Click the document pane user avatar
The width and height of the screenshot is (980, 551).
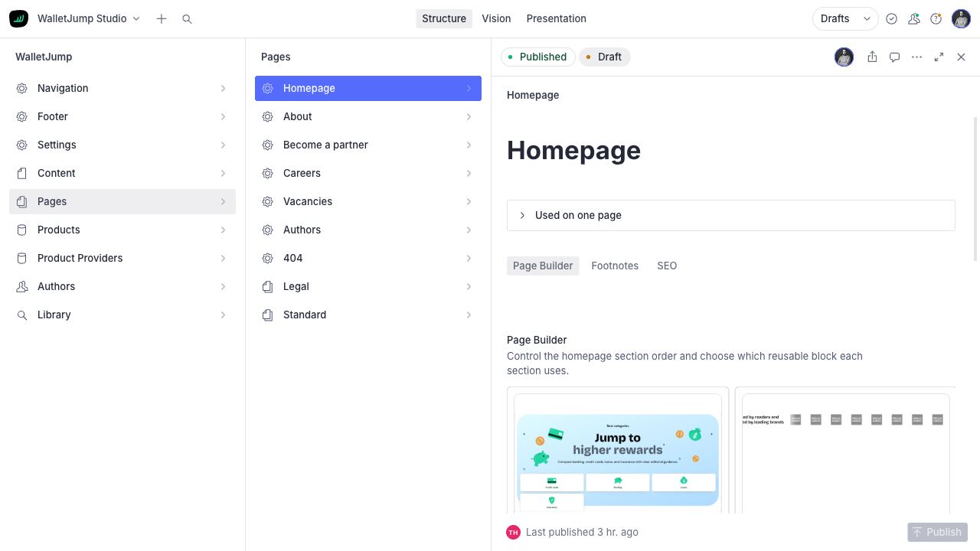pyautogui.click(x=844, y=57)
